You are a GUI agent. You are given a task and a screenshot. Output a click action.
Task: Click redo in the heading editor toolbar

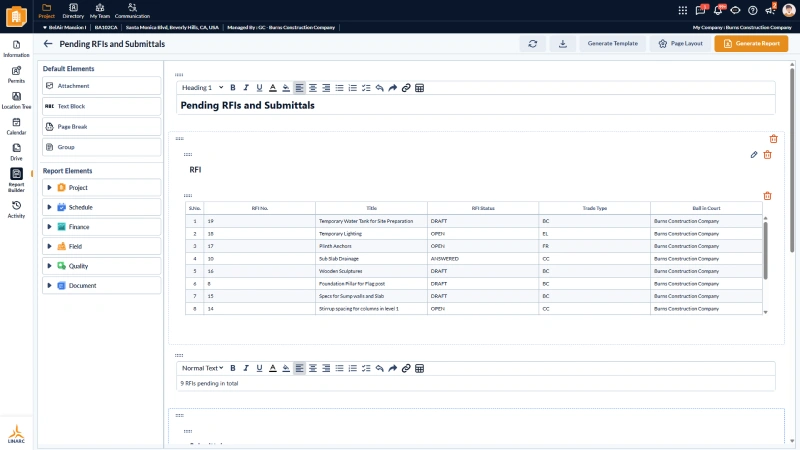[x=392, y=88]
